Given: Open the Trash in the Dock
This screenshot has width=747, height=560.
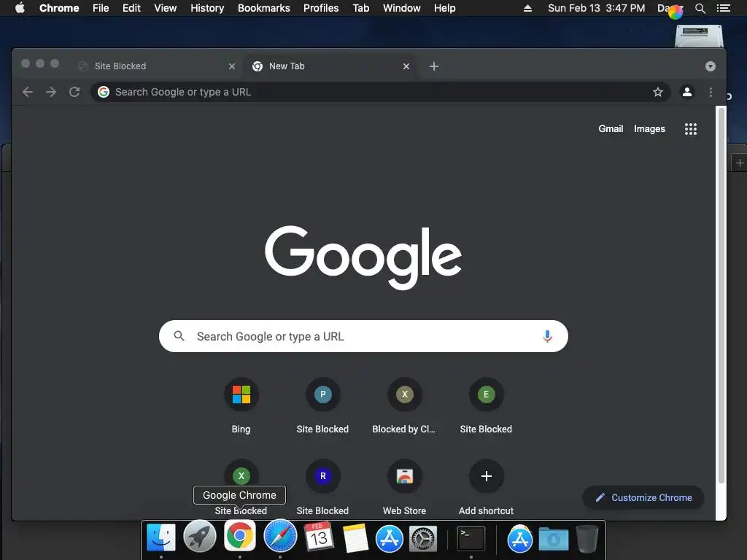Looking at the screenshot, I should point(587,539).
